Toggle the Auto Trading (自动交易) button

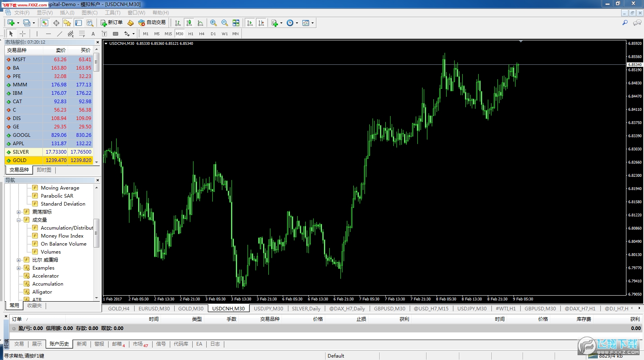(x=152, y=23)
